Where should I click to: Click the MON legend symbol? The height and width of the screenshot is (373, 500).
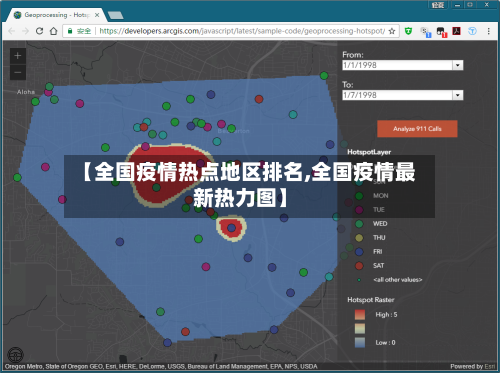tap(359, 196)
